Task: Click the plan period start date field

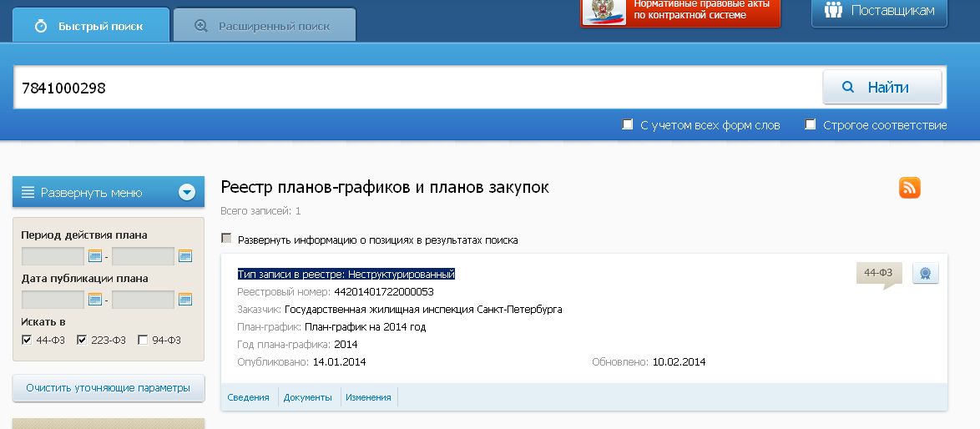Action: [53, 256]
